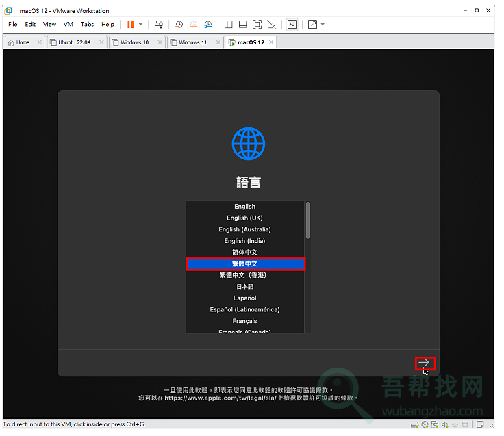Close the Windows 11 tab

pyautogui.click(x=218, y=42)
